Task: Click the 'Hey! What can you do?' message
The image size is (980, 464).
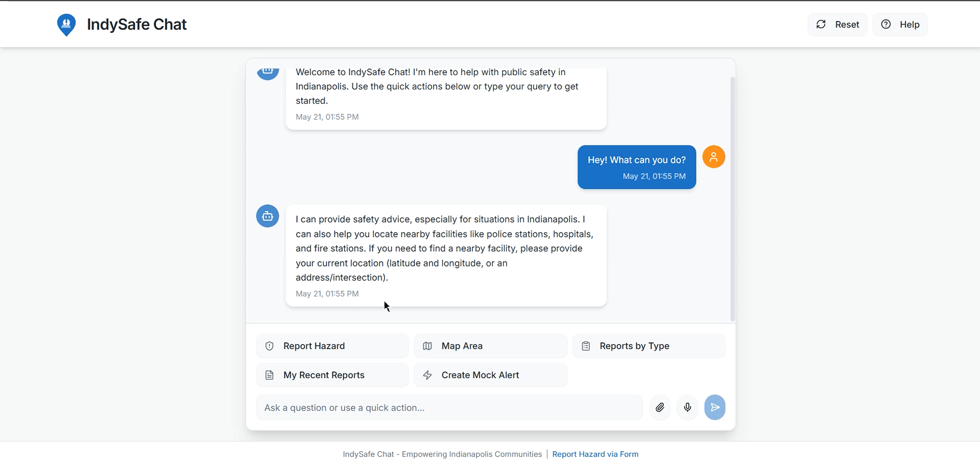Action: [x=637, y=167]
